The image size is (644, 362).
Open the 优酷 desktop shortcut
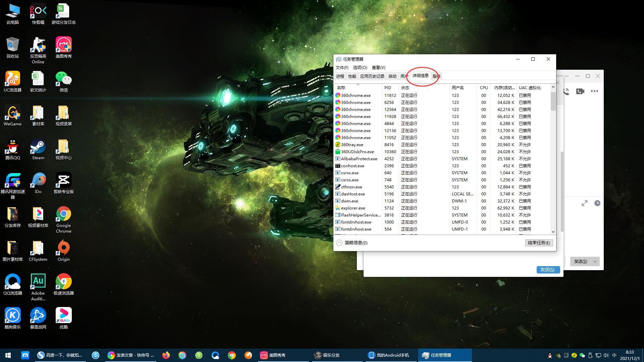(63, 319)
